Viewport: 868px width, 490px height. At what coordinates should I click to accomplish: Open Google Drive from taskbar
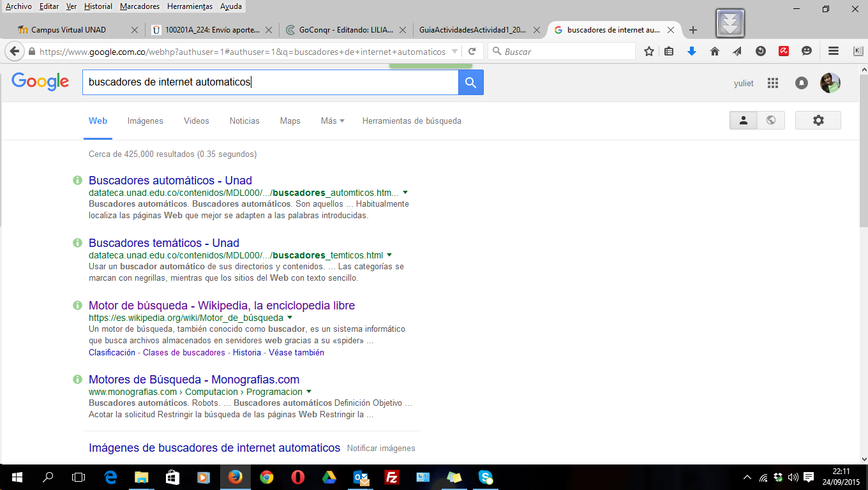coord(329,477)
